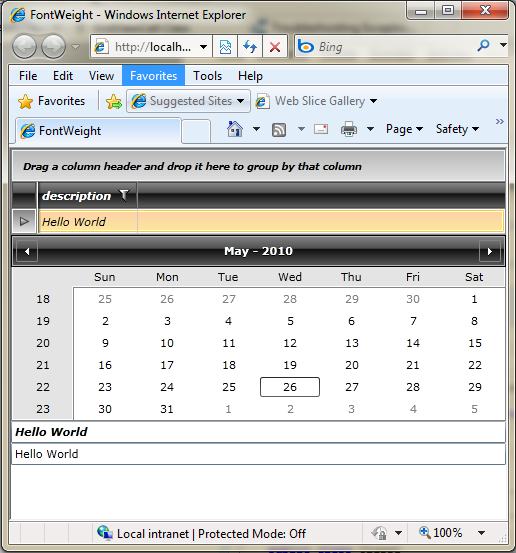This screenshot has height=553, width=516.
Task: Open the description column filter funnel
Action: pyautogui.click(x=125, y=195)
